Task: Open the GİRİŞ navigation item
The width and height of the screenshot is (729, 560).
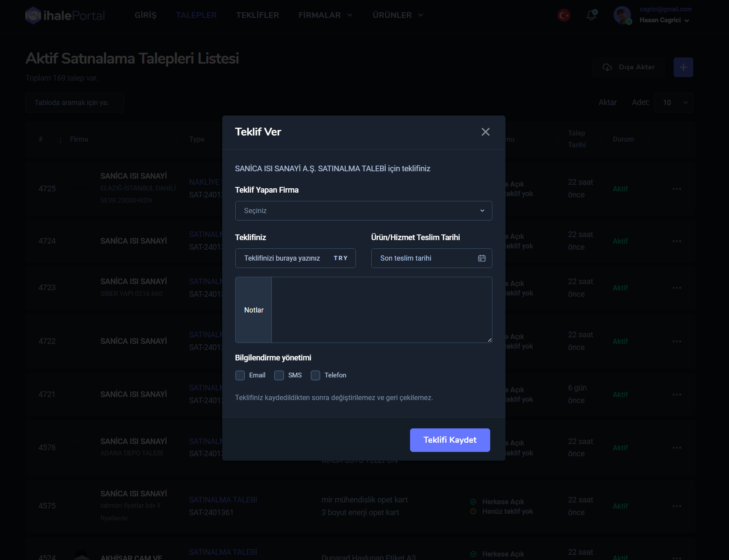Action: [x=146, y=15]
